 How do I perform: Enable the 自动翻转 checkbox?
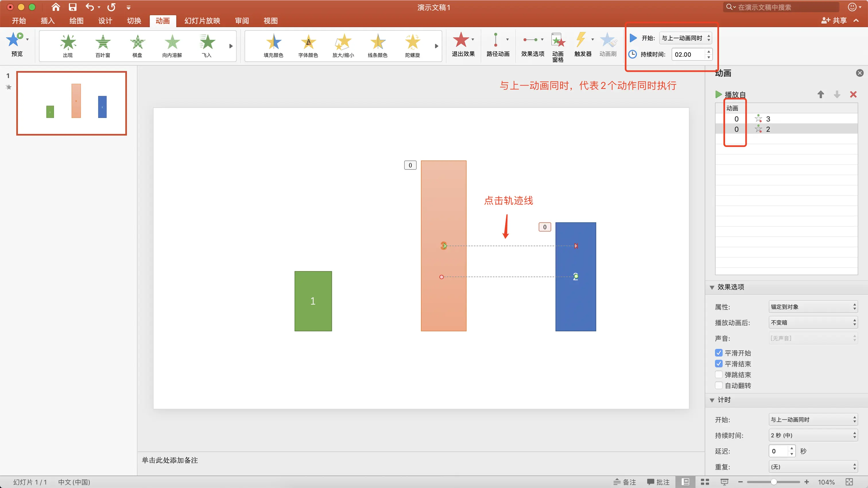coord(719,385)
